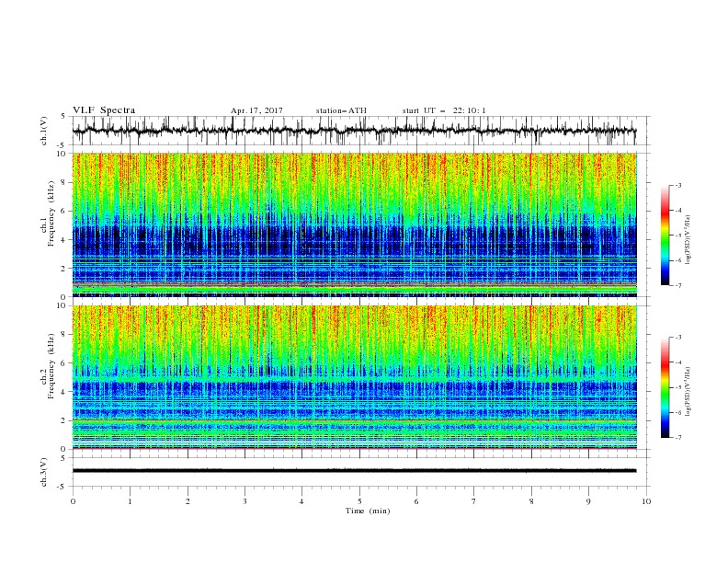Click the "-3" label on ch.1 color bar

[x=677, y=186]
